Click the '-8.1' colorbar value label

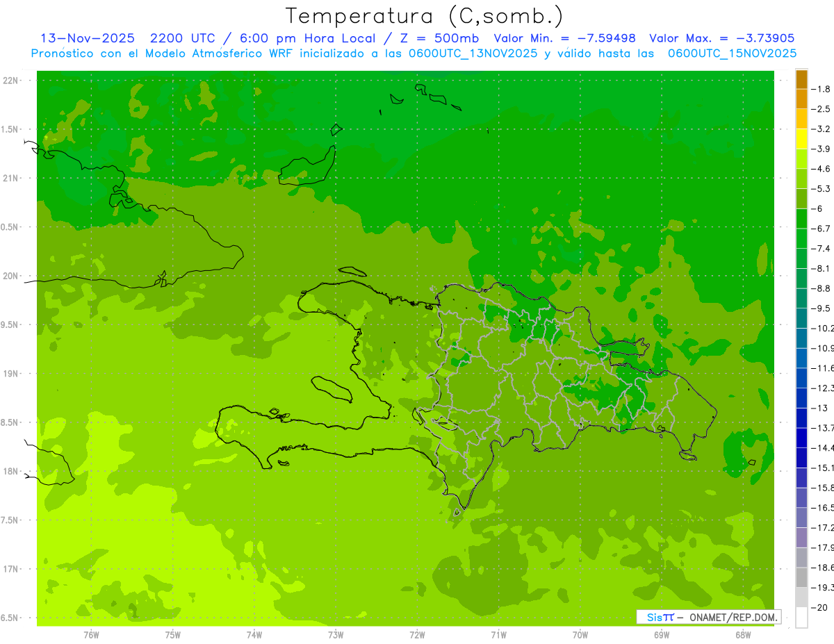pos(821,268)
